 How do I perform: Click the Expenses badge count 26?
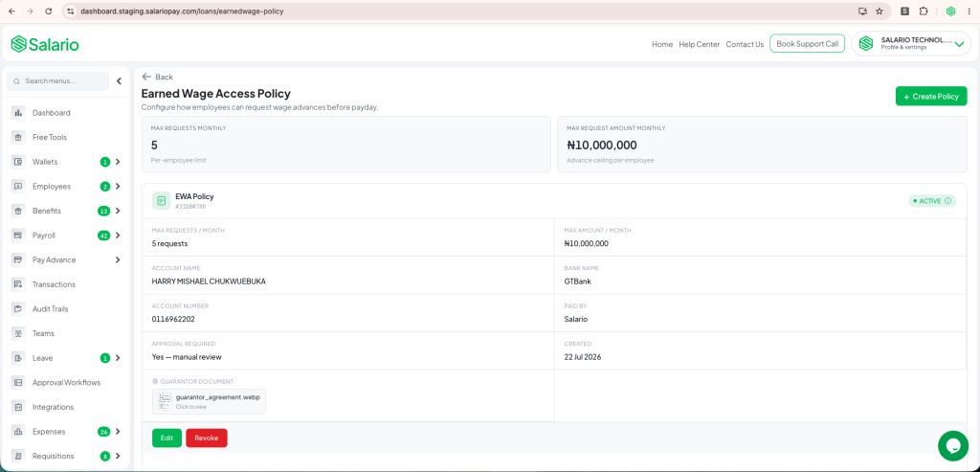(x=103, y=432)
